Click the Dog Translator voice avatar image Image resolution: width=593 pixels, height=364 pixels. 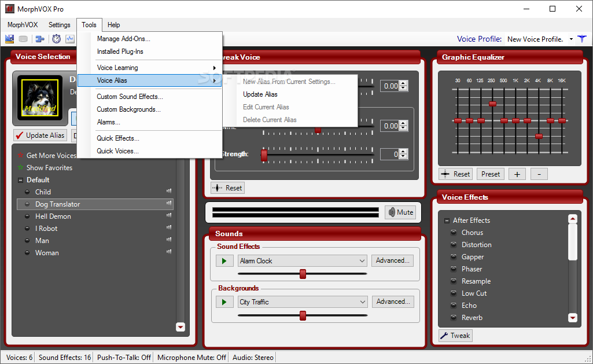click(40, 98)
